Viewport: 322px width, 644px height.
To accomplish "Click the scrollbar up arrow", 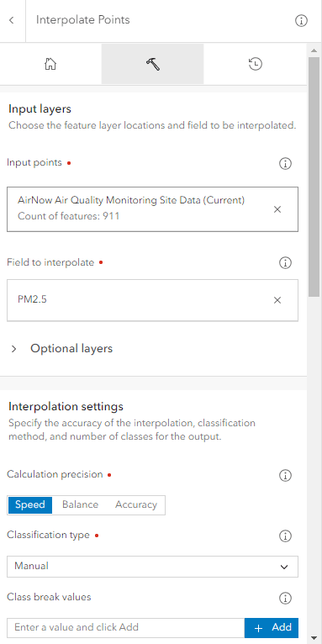I will pos(314,50).
